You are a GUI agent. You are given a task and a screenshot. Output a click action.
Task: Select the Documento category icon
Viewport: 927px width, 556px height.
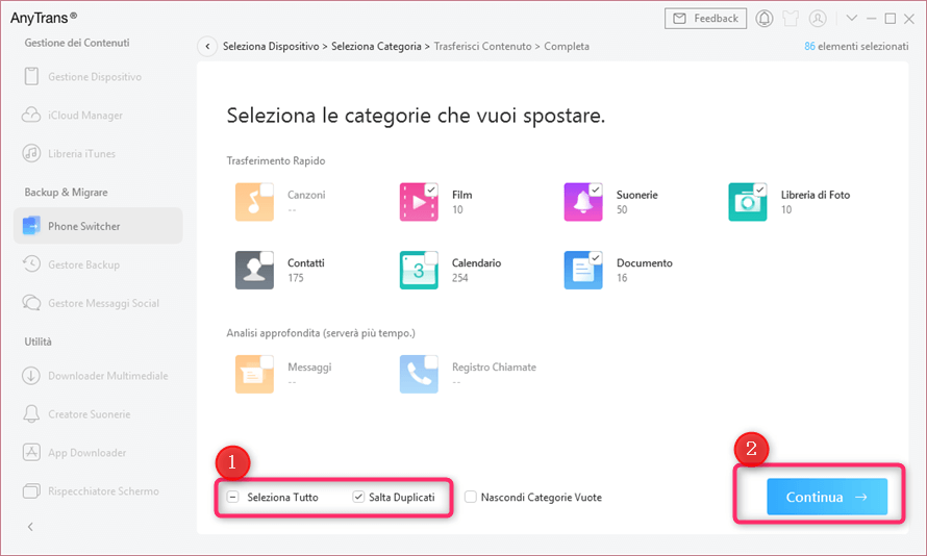583,270
